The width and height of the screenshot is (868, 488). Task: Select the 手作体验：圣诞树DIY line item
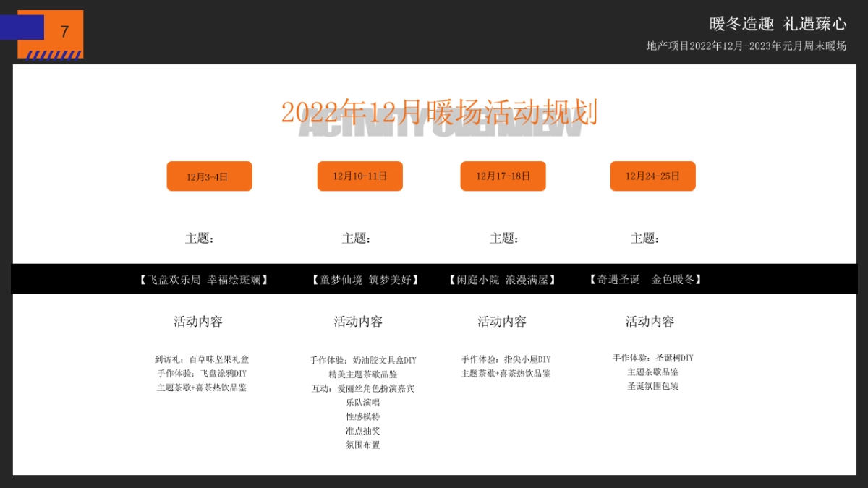pos(652,358)
